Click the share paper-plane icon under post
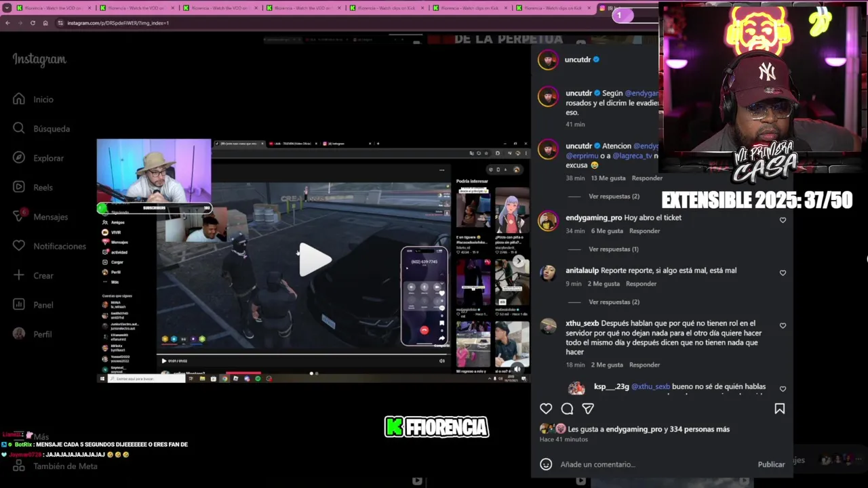Viewport: 868px width, 488px height. pos(588,409)
